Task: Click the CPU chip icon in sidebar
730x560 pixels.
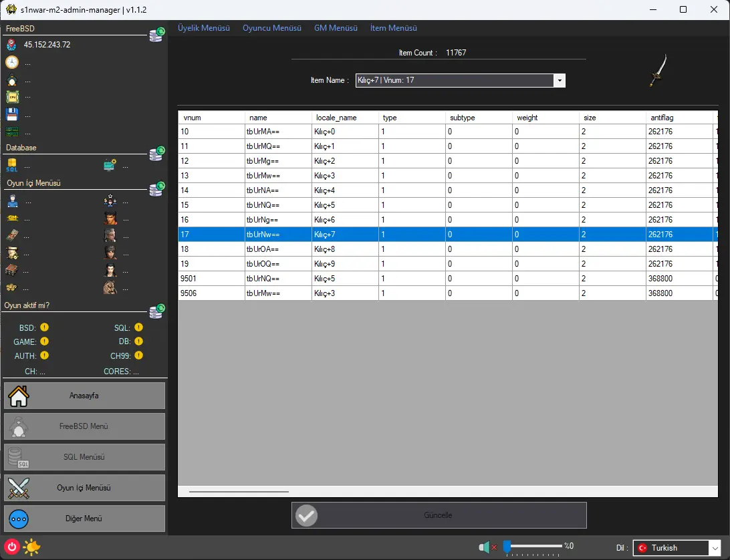Action: 12,97
